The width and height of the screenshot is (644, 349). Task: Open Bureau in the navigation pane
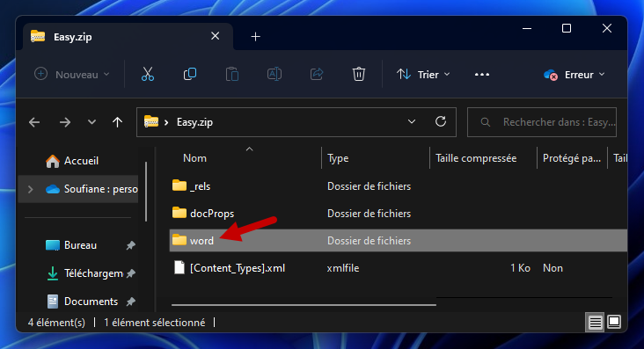coord(70,245)
